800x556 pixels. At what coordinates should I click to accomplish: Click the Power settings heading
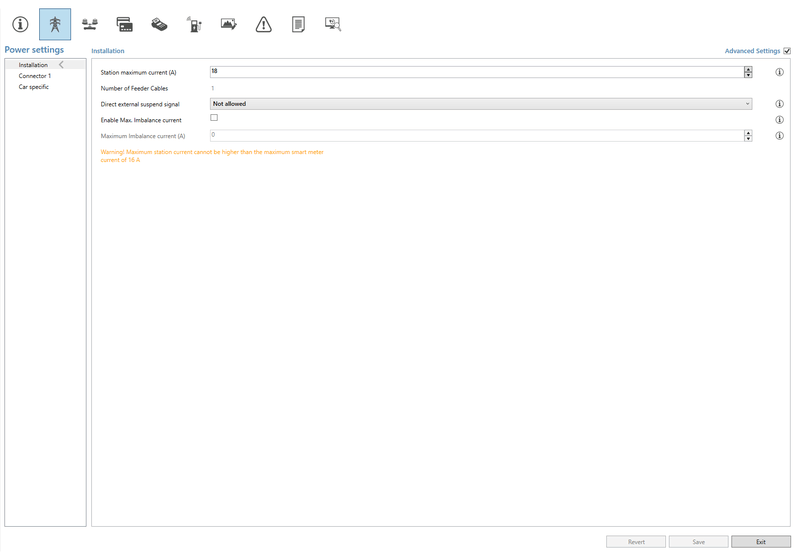(34, 49)
